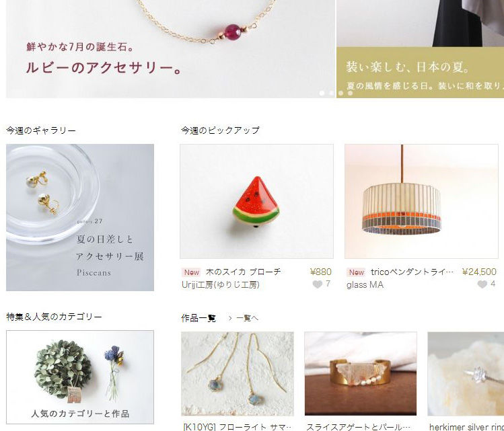Click the heart icon on watermelon brooch
This screenshot has height=431, width=504.
tap(317, 284)
